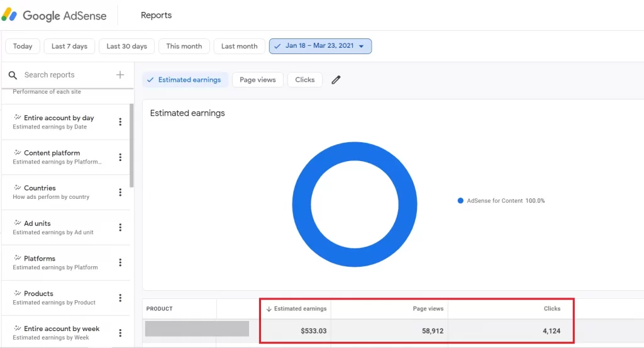
Task: Select the Last 30 days range
Action: [x=126, y=46]
